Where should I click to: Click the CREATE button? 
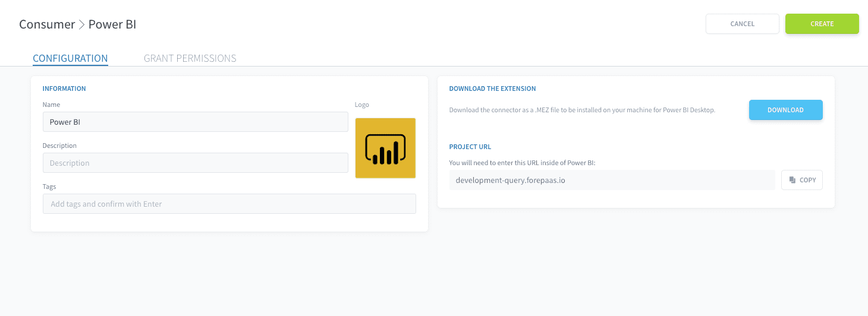pyautogui.click(x=822, y=24)
